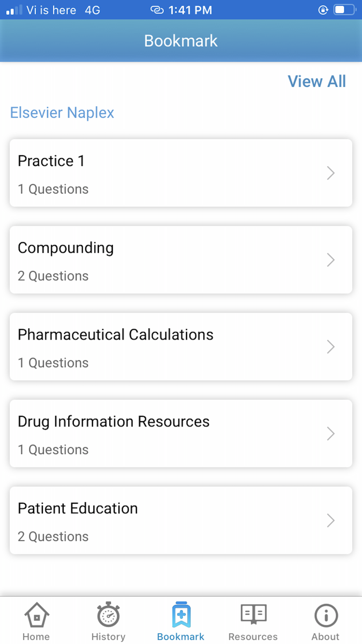Open the Compounding chevron arrow
This screenshot has height=644, width=362.
pyautogui.click(x=330, y=260)
